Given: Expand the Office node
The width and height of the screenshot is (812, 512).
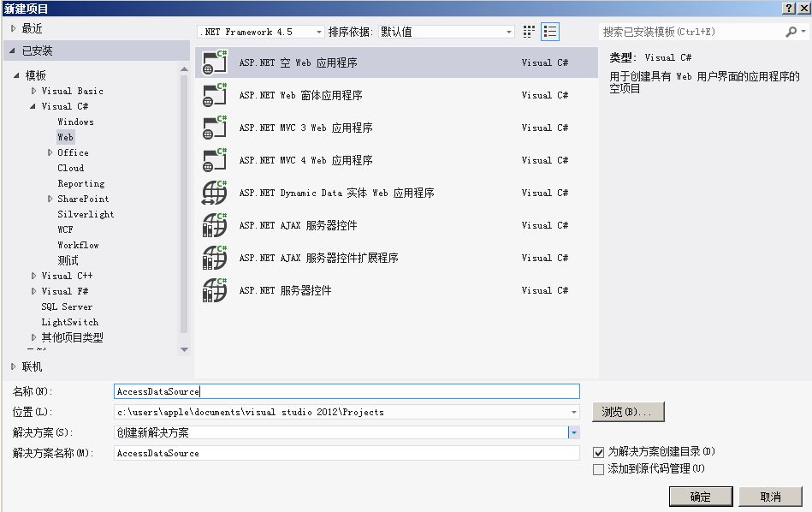Looking at the screenshot, I should (50, 152).
